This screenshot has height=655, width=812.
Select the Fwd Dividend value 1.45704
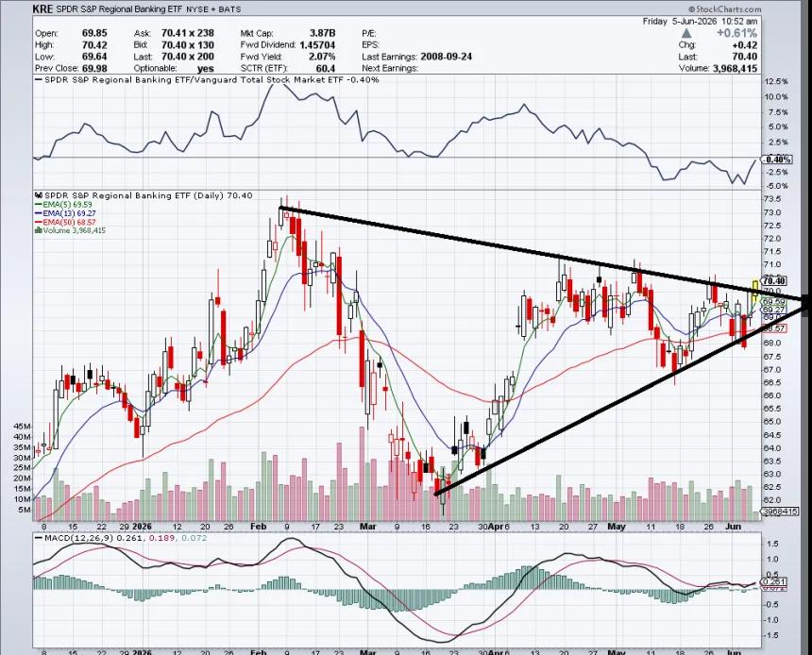[x=317, y=44]
